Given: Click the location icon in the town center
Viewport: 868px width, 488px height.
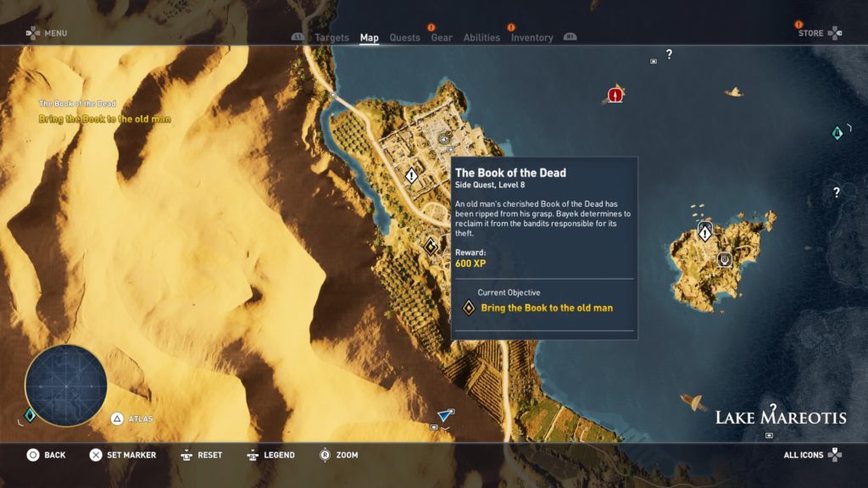Looking at the screenshot, I should 444,139.
